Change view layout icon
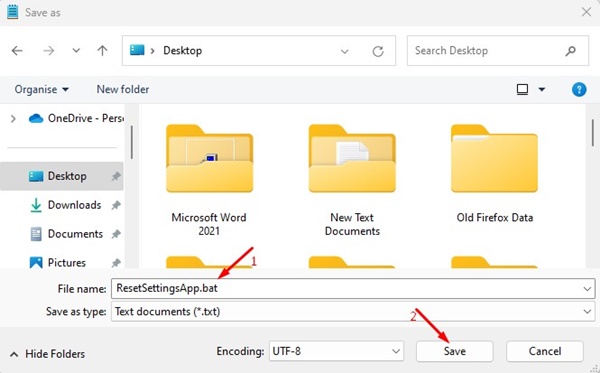Viewport: 600px width, 373px height. pos(522,90)
